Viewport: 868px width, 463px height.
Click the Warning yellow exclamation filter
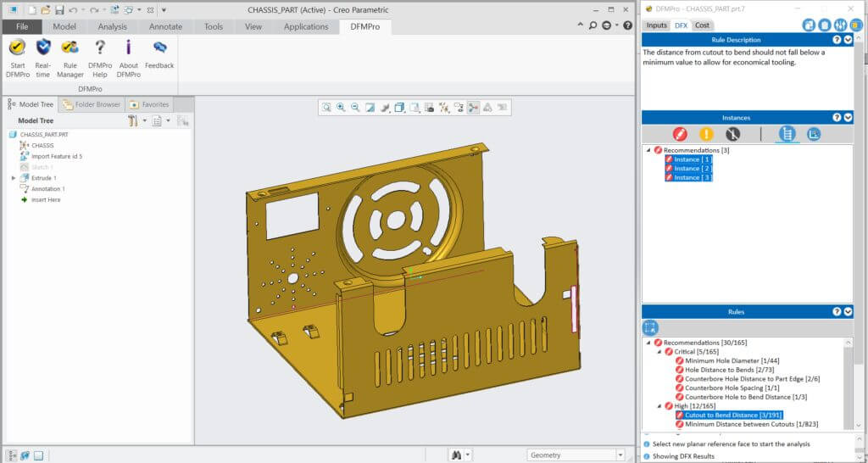point(706,134)
